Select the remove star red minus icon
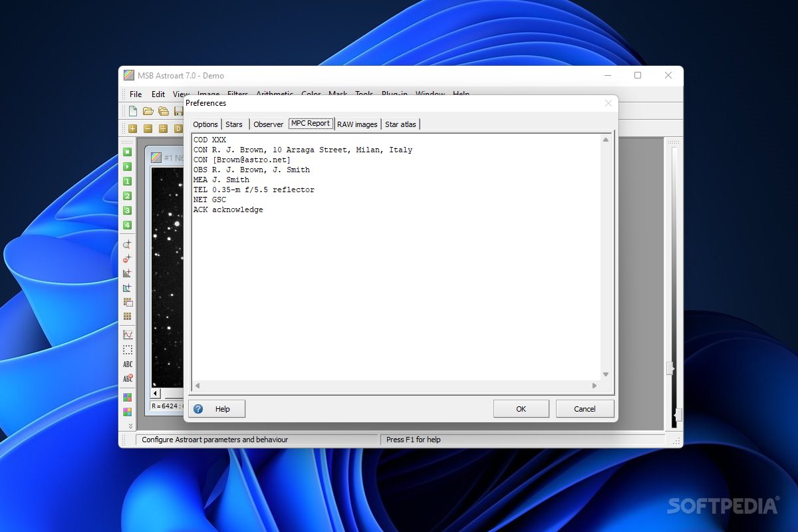 coord(127,259)
